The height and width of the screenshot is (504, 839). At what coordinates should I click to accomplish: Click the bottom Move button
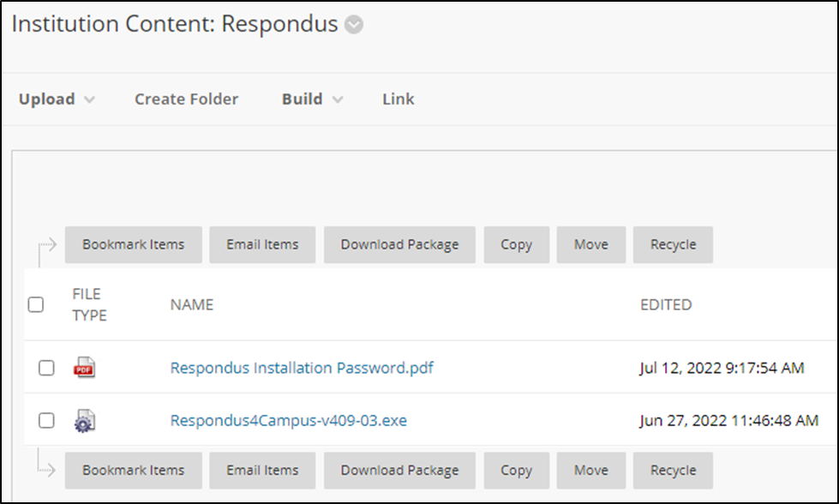pos(590,471)
